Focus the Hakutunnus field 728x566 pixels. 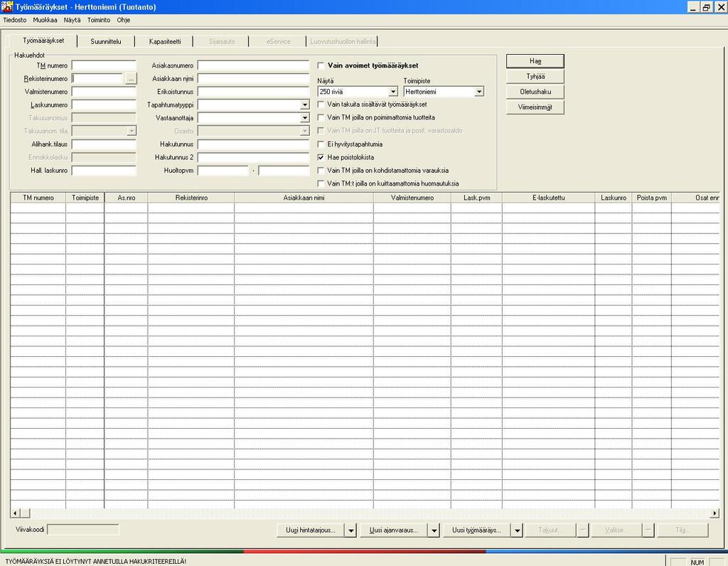(254, 144)
